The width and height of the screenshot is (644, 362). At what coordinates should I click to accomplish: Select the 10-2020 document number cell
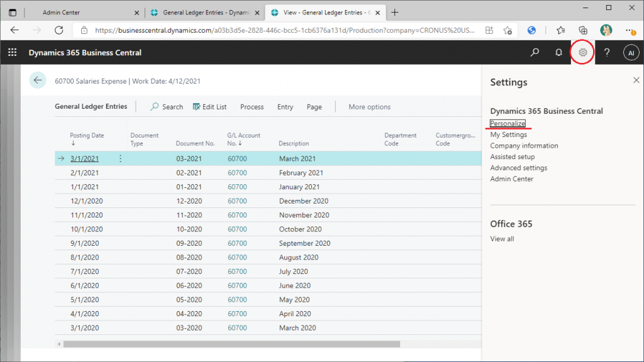click(189, 229)
